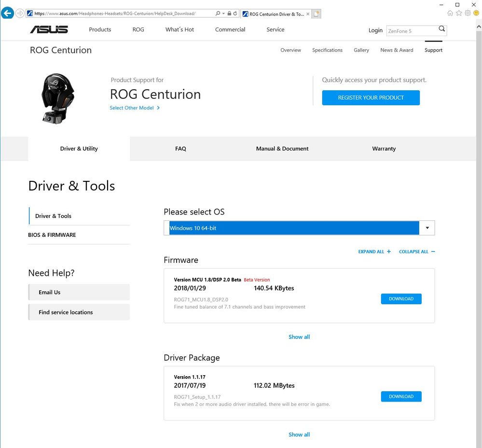
Task: Click REGISTER YOUR PRODUCT button
Action: coord(371,98)
